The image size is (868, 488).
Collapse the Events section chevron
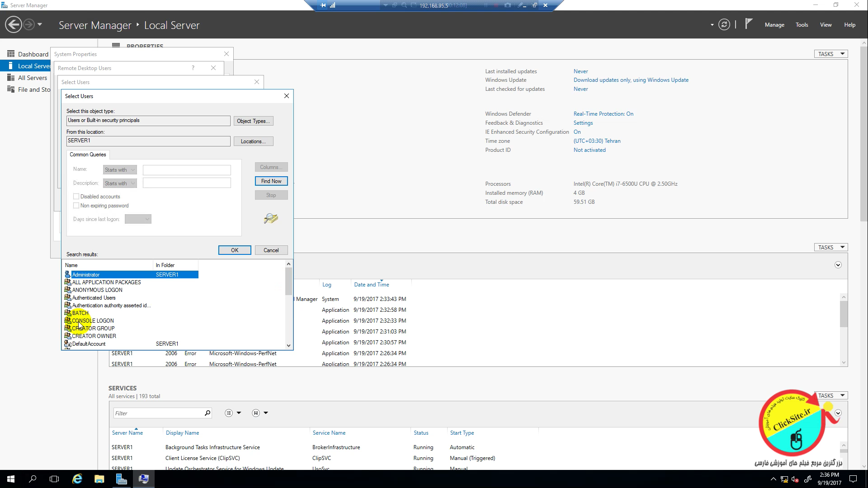(838, 265)
